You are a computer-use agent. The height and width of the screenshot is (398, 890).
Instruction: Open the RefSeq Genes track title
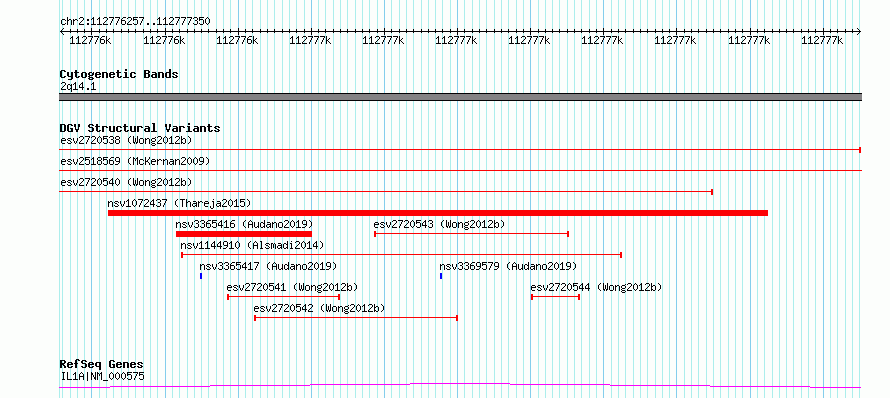pyautogui.click(x=102, y=365)
